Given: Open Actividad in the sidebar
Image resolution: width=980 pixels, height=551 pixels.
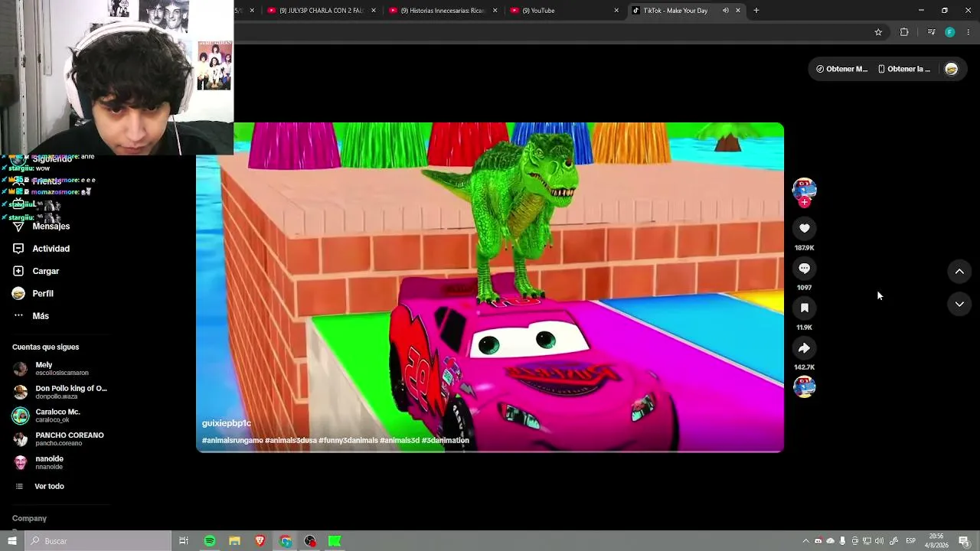Looking at the screenshot, I should [51, 249].
